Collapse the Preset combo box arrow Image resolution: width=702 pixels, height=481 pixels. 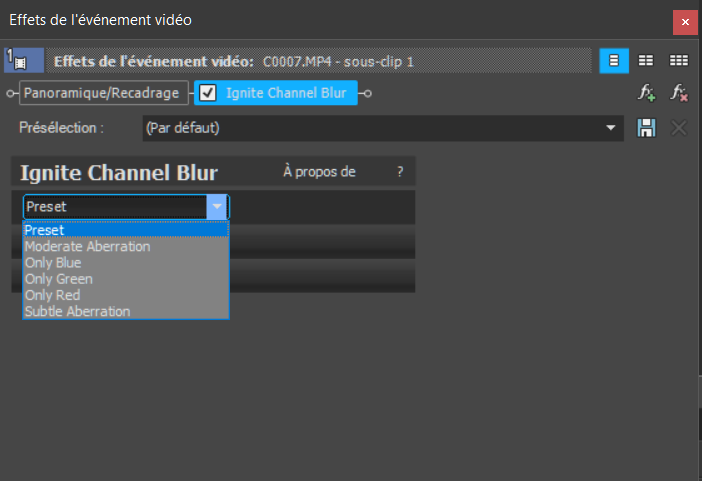click(x=217, y=206)
